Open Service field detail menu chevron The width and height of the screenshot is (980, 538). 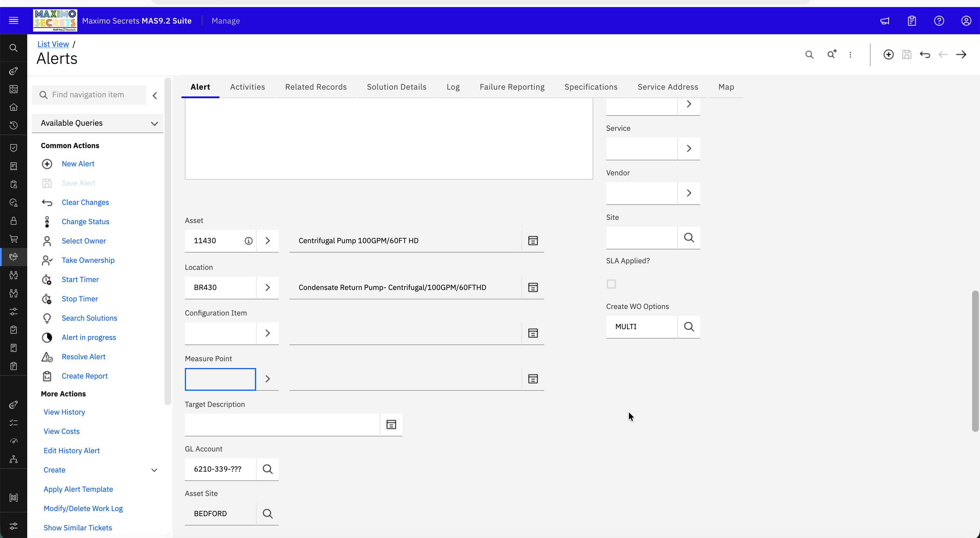(688, 148)
